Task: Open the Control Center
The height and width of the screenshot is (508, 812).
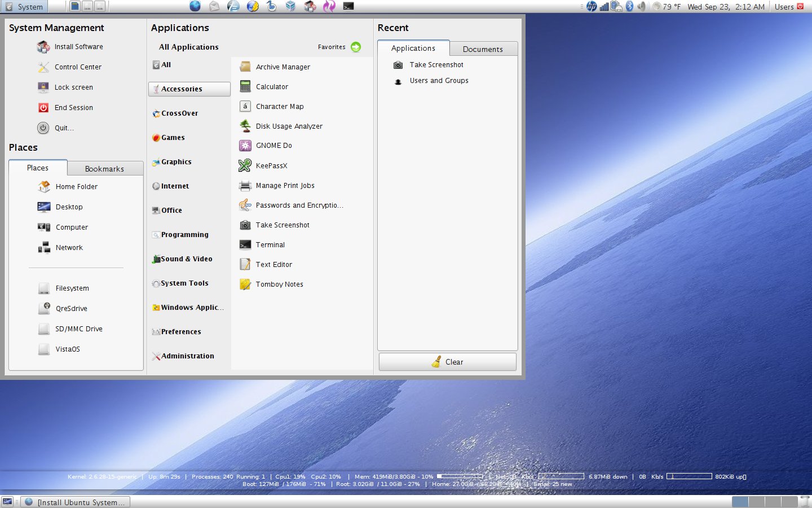Action: [x=69, y=67]
